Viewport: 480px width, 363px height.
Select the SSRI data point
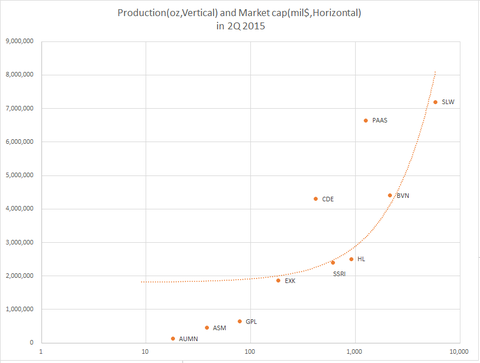333,263
